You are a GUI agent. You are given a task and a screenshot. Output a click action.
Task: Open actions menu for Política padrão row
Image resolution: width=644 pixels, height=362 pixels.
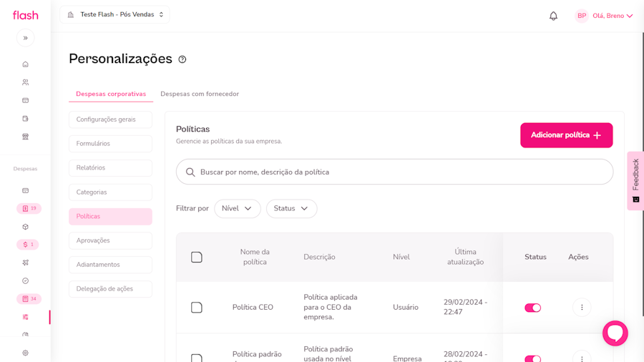click(582, 358)
